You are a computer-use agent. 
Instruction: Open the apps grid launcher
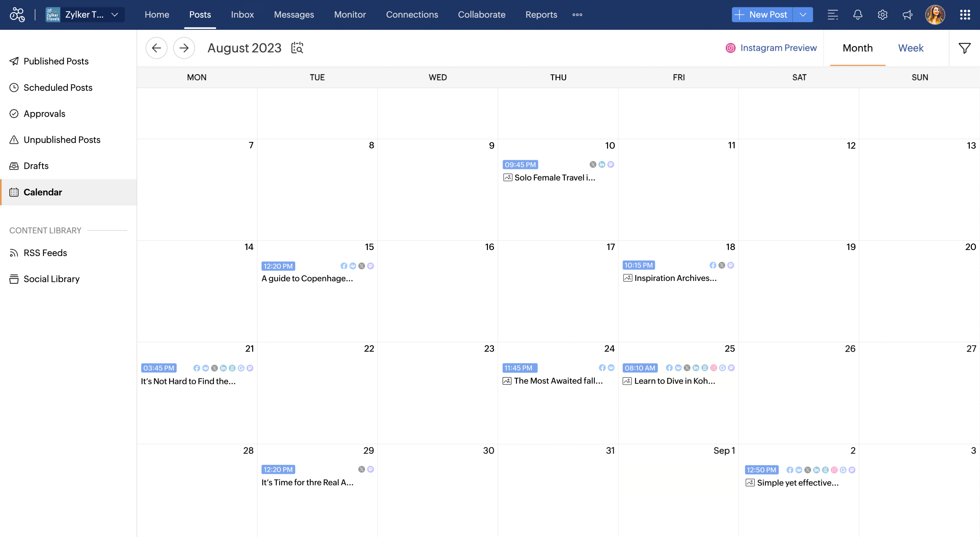point(965,14)
